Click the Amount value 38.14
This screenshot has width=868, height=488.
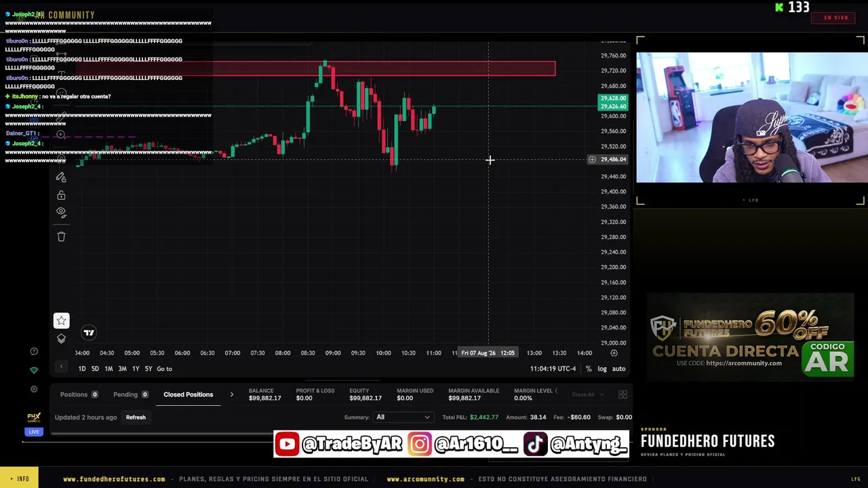point(538,418)
